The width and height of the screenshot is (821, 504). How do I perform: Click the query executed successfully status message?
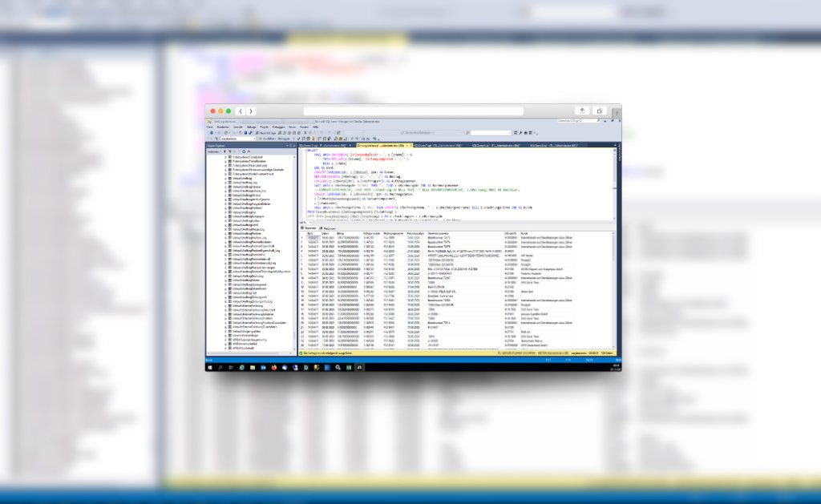point(327,353)
